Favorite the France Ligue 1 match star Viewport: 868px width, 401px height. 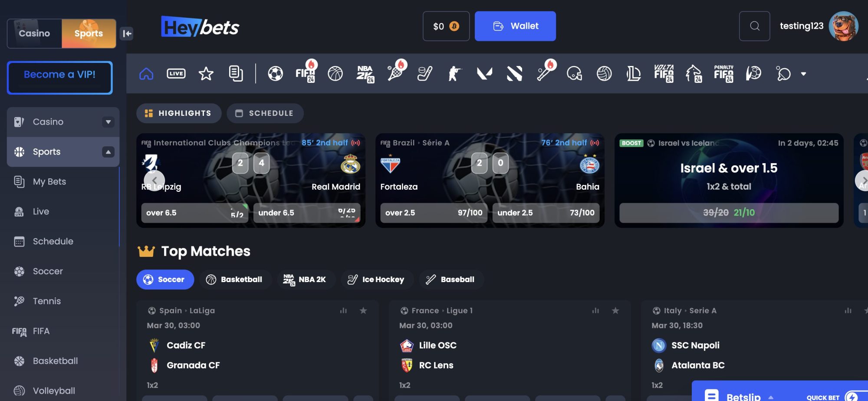coord(615,311)
